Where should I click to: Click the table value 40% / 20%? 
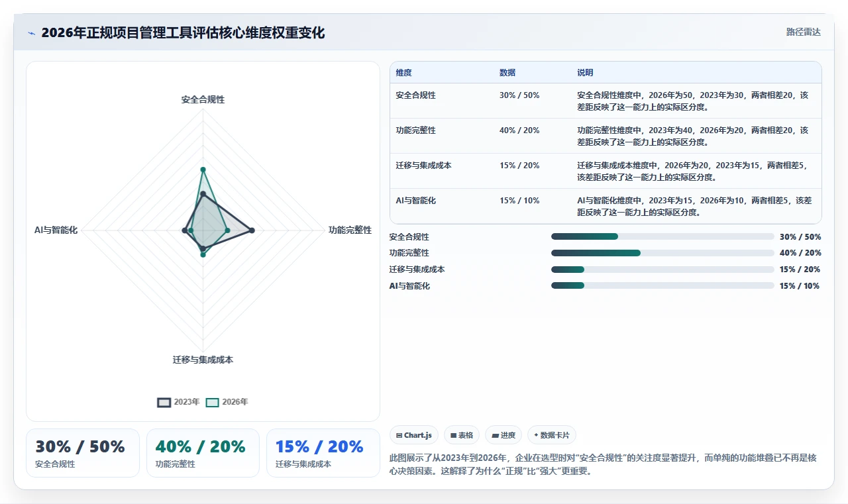[x=519, y=130]
